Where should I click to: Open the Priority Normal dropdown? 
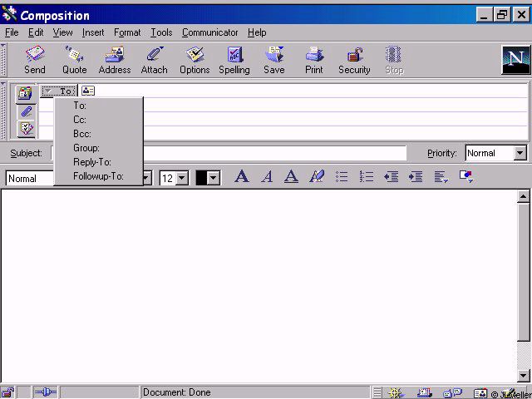(x=520, y=153)
